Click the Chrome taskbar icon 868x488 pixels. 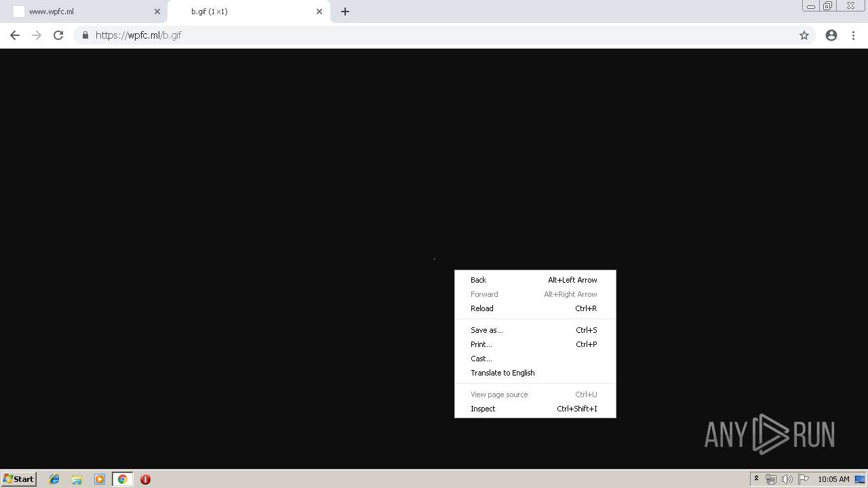122,479
